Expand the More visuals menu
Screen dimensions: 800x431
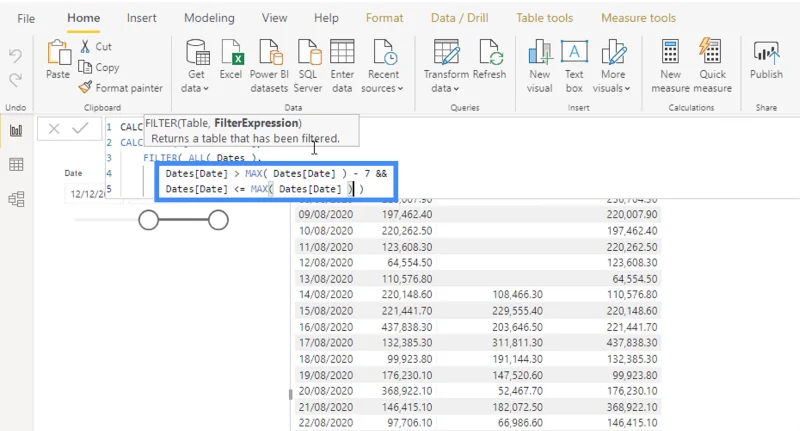click(612, 66)
